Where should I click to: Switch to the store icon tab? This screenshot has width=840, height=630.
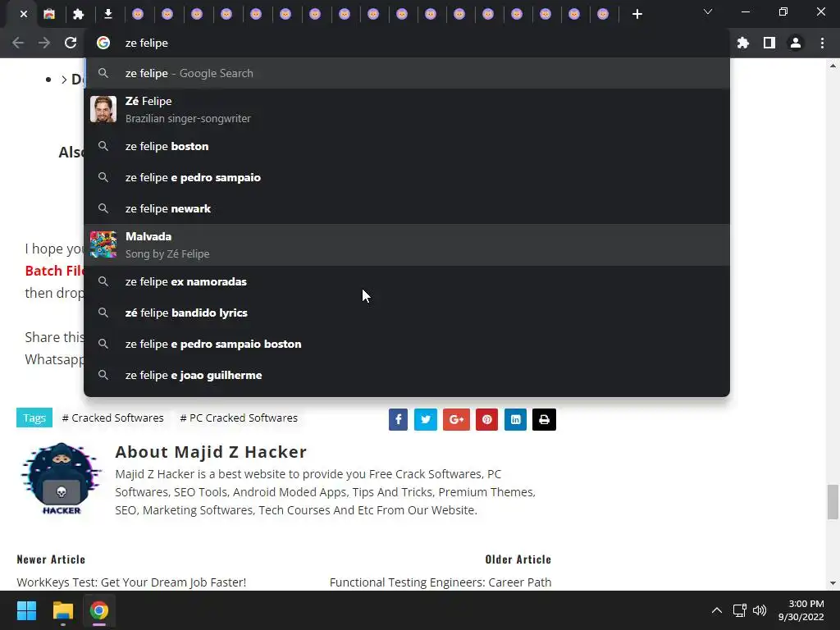49,15
